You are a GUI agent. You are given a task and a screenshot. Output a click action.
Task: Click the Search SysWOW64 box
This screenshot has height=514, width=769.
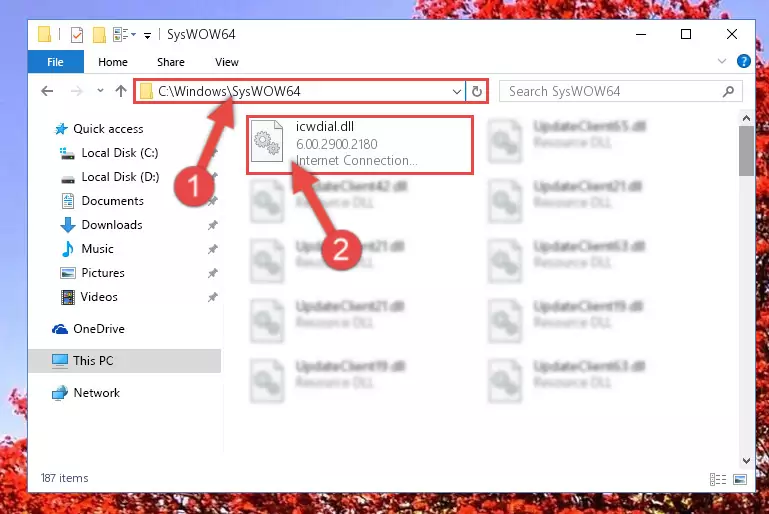pyautogui.click(x=620, y=91)
